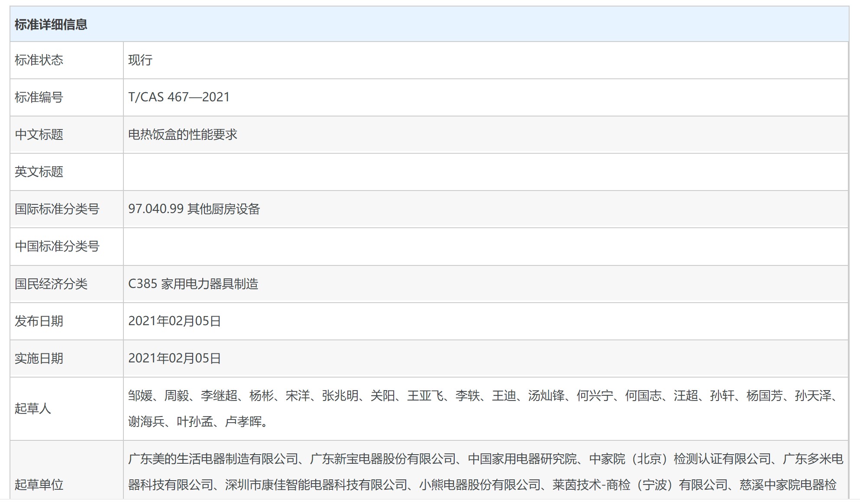Click the empty 英文标题 value cell
860x504 pixels.
point(485,172)
